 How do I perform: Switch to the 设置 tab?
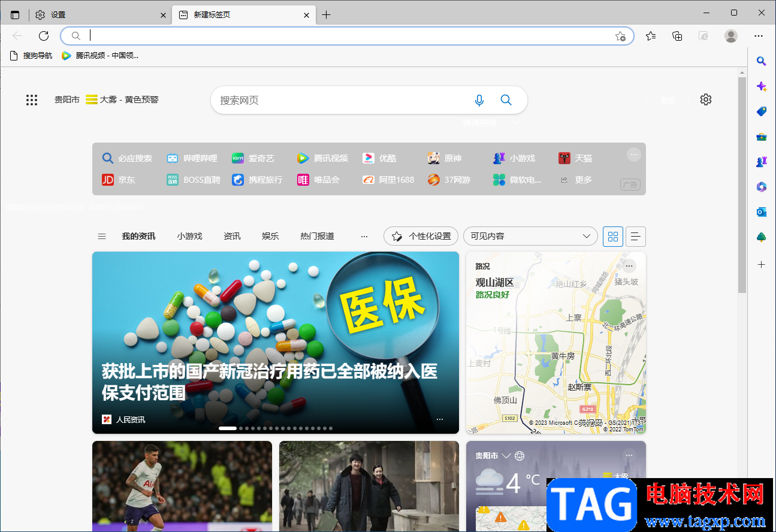tap(101, 15)
